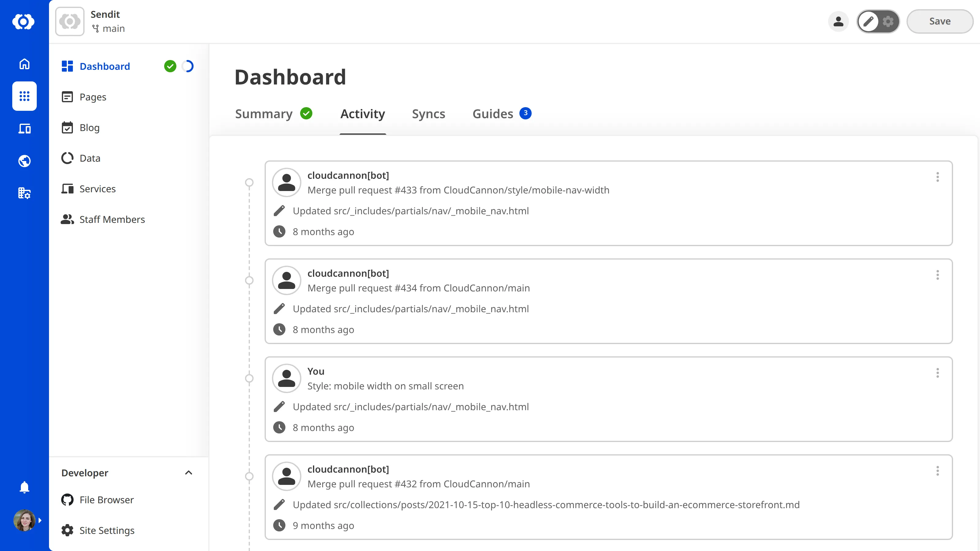Image resolution: width=980 pixels, height=551 pixels.
Task: Click the GitHub icon beside File Browser
Action: coord(67,500)
